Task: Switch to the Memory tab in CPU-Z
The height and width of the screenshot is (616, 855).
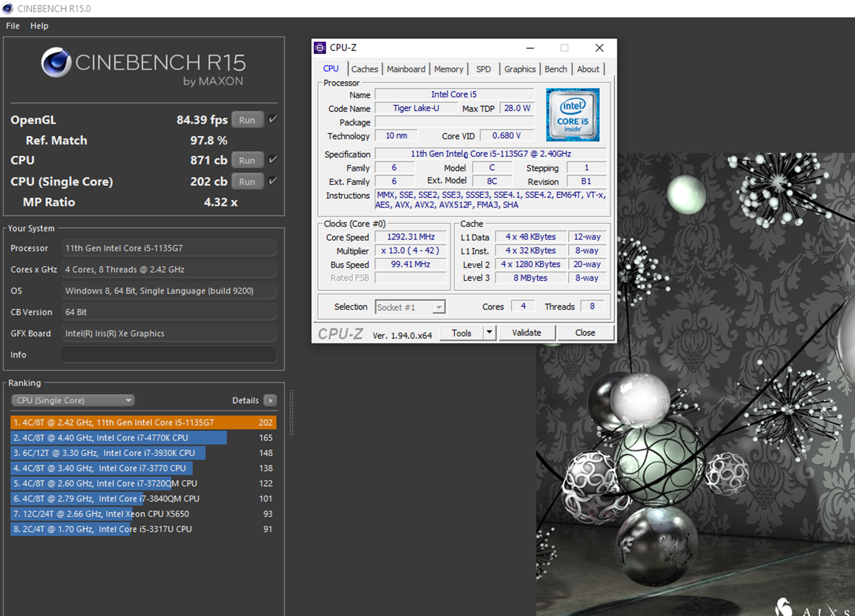Action: click(x=448, y=69)
